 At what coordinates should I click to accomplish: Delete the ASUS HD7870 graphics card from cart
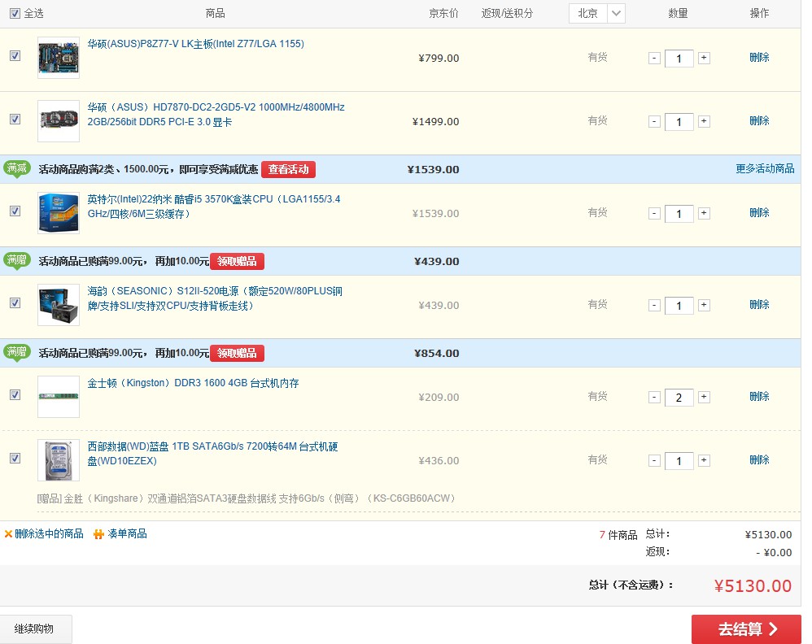coord(759,121)
